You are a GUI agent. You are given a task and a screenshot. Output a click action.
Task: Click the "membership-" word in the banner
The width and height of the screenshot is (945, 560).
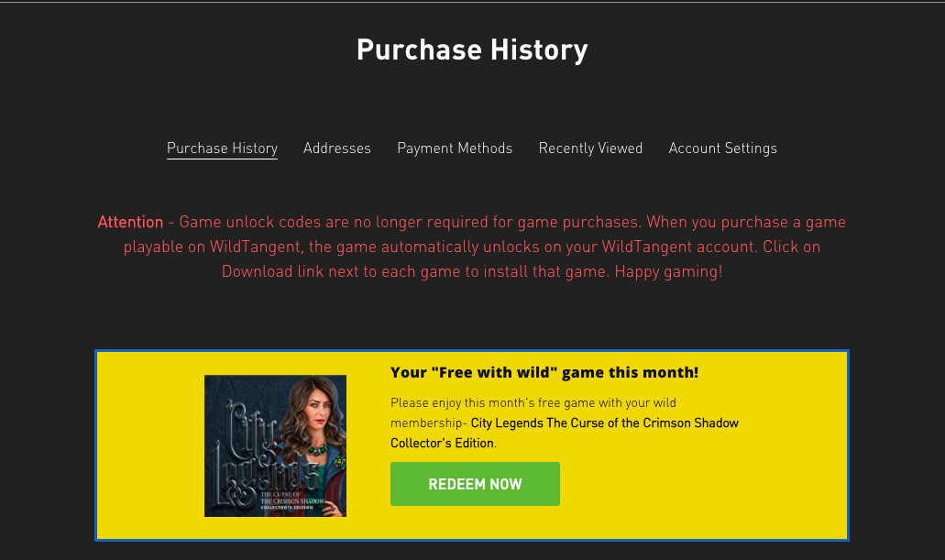click(x=429, y=423)
